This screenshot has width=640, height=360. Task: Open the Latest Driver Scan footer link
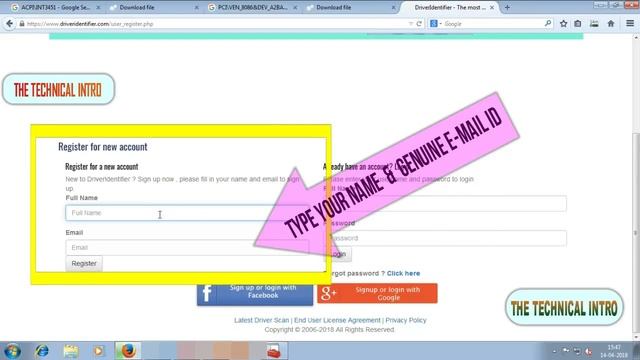pyautogui.click(x=261, y=320)
